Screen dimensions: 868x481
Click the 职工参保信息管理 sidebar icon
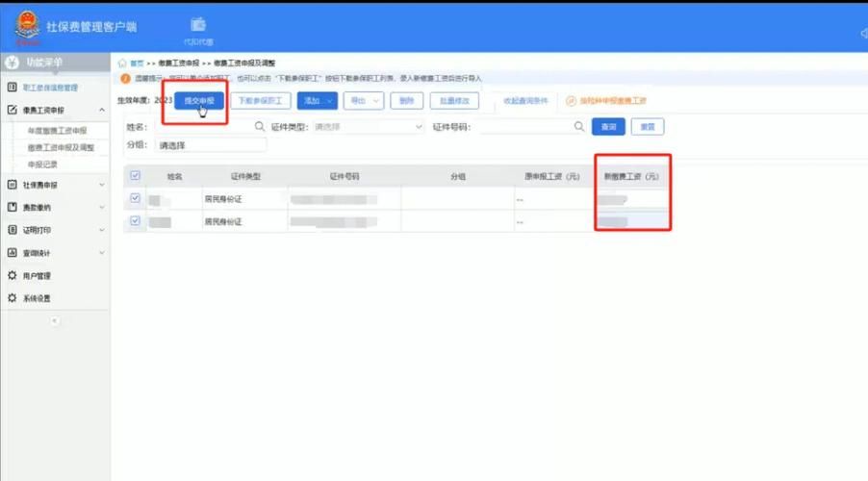click(13, 88)
